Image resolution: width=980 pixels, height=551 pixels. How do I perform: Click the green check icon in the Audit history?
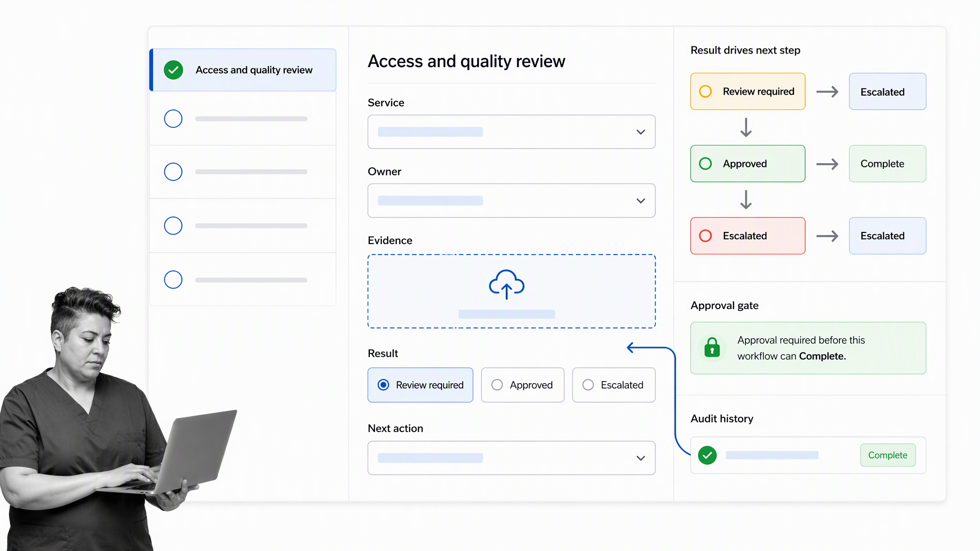click(707, 455)
